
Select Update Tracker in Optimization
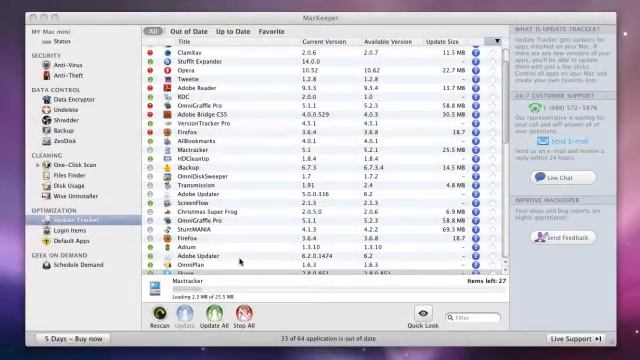pyautogui.click(x=84, y=220)
